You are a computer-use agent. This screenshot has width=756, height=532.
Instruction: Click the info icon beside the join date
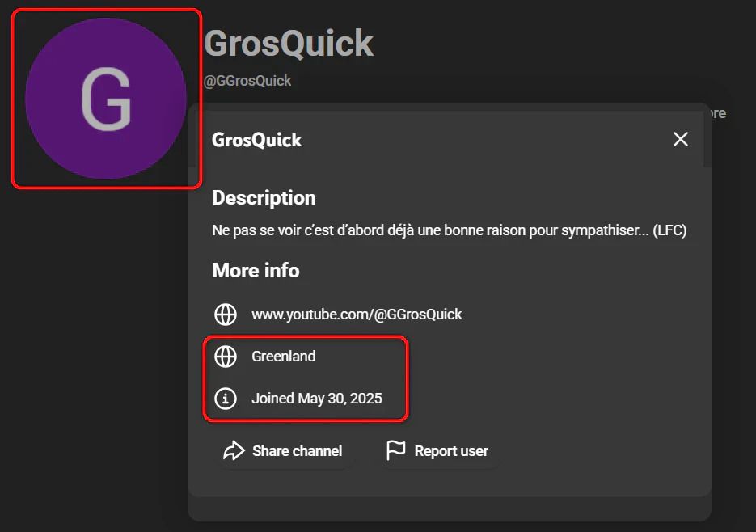pyautogui.click(x=225, y=399)
